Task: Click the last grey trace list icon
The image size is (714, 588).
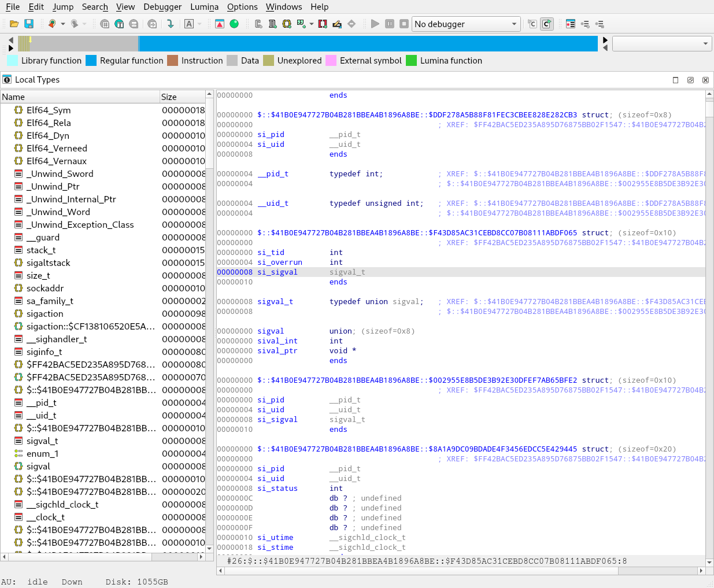Action: pos(600,24)
